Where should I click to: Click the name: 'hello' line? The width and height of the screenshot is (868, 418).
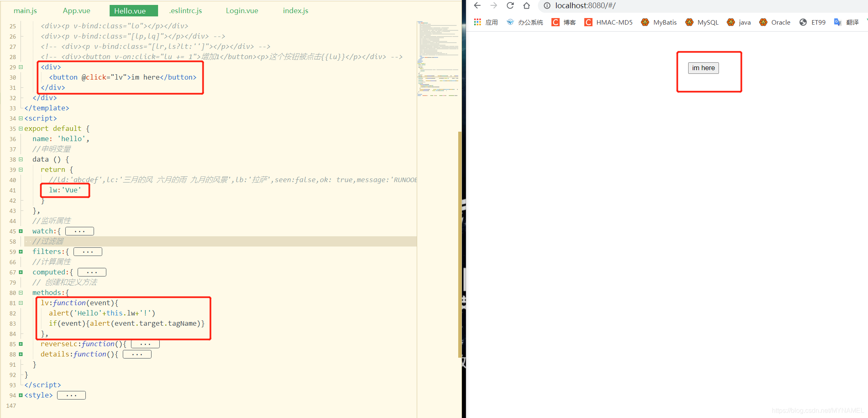coord(61,139)
